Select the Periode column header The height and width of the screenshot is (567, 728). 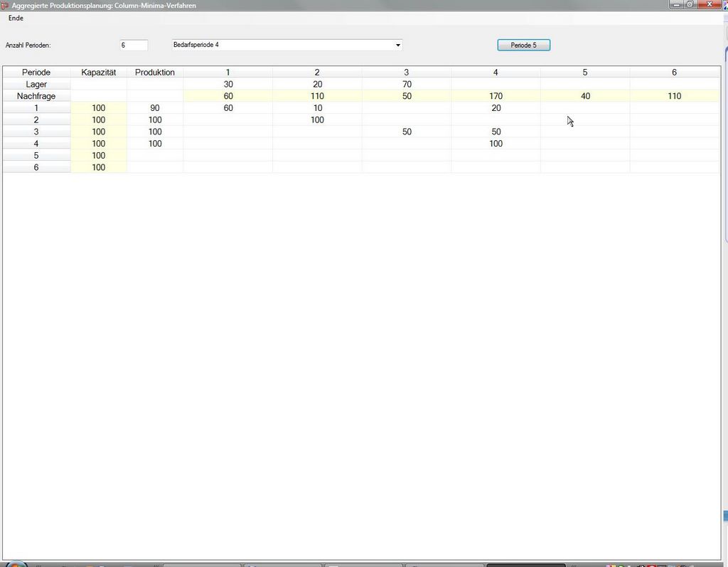coord(36,73)
